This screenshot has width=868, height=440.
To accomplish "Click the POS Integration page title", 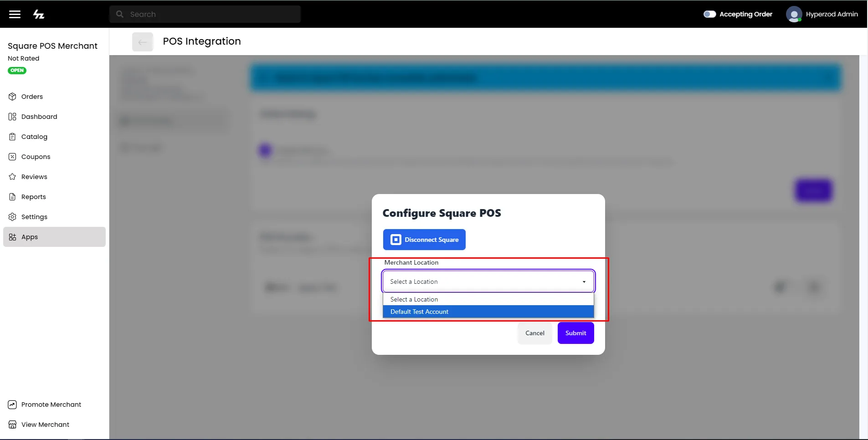I will pos(202,41).
